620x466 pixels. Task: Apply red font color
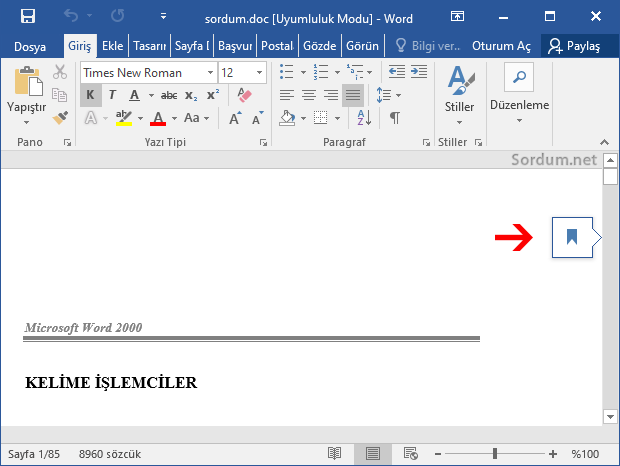(158, 118)
